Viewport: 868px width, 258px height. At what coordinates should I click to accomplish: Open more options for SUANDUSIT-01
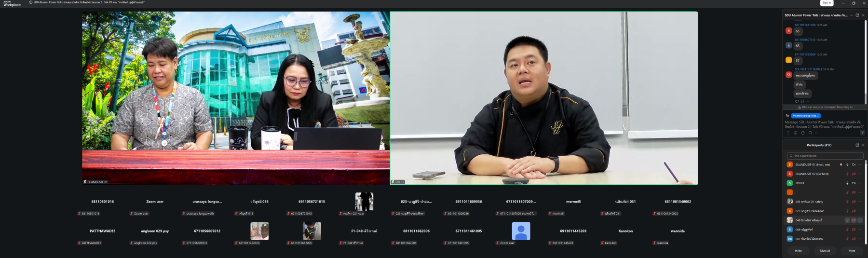coord(860,164)
